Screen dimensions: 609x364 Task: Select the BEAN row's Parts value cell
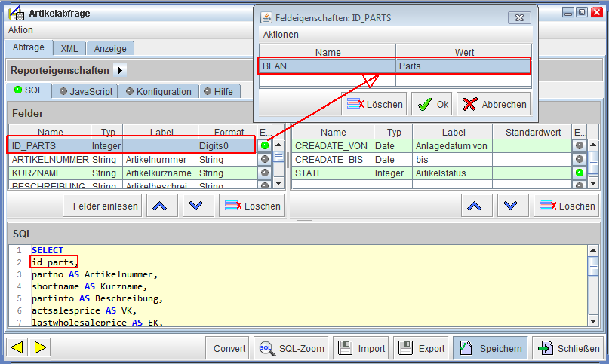(x=463, y=66)
